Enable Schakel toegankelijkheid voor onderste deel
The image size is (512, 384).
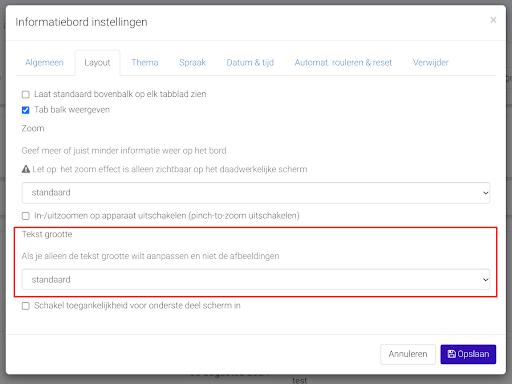(x=25, y=306)
